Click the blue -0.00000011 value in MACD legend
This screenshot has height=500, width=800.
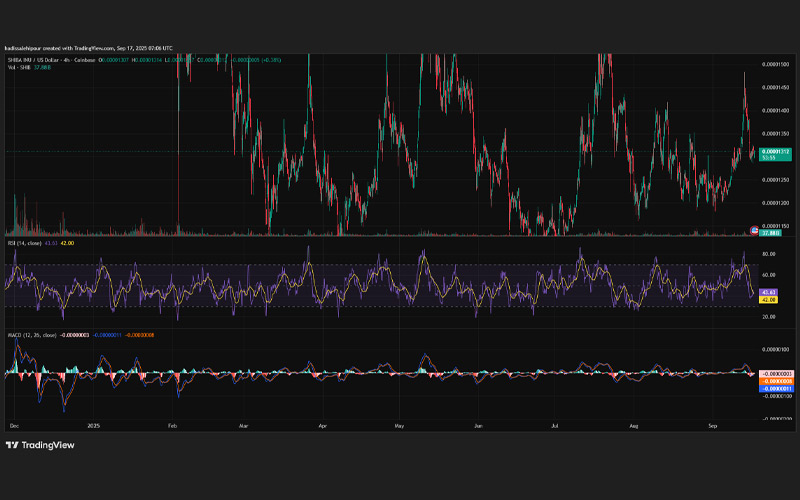[107, 335]
